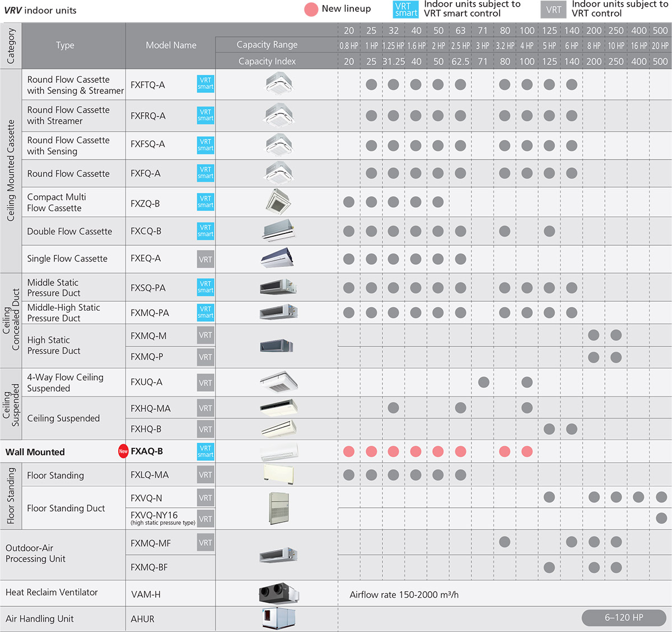This screenshot has height=632, width=672.
Task: Click the "FXSQ-PA" model name
Action: pyautogui.click(x=148, y=288)
